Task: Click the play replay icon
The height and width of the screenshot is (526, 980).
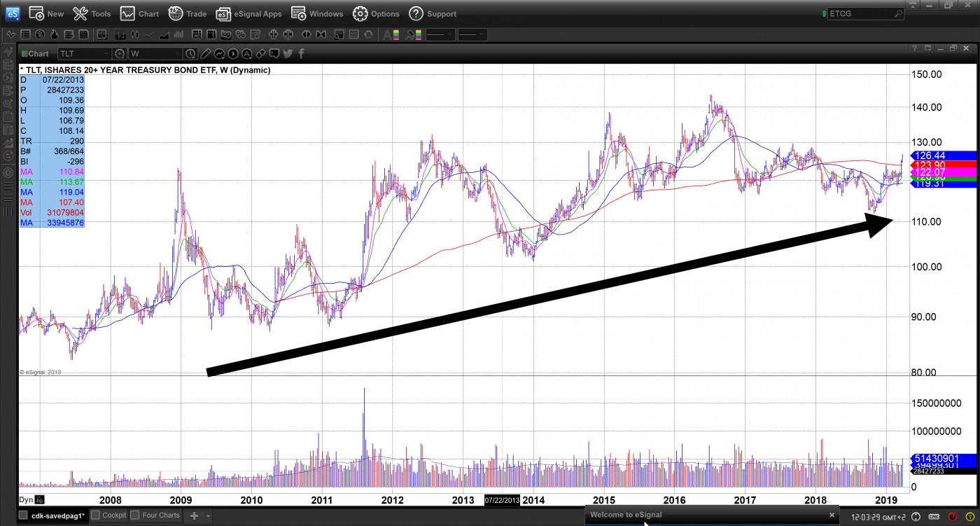Action: [x=232, y=53]
